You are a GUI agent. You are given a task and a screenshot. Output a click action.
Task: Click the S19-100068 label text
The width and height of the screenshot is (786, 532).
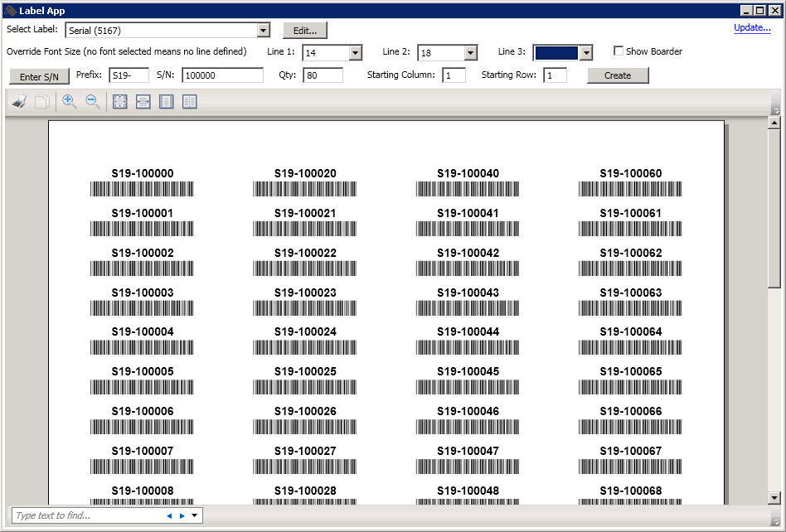pos(631,491)
